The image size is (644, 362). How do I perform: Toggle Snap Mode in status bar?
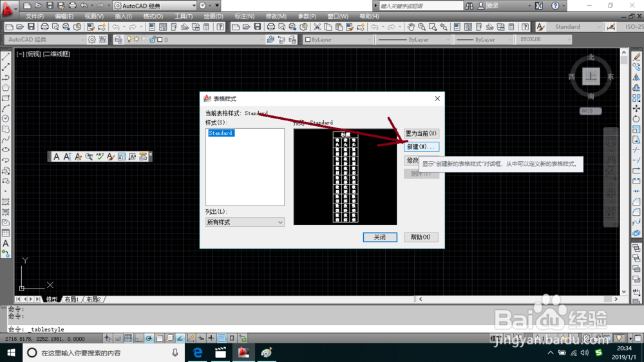(x=118, y=338)
